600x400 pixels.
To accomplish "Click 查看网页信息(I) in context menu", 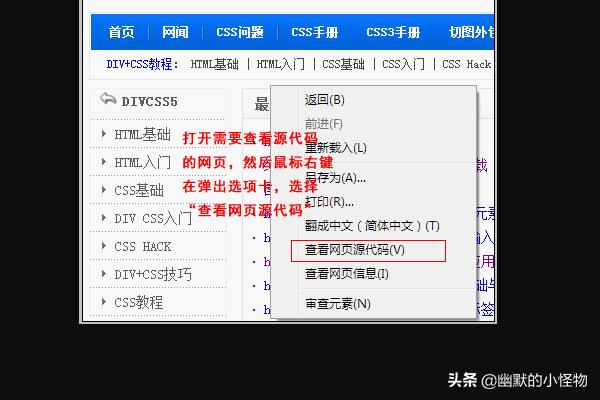I will pos(347,273).
